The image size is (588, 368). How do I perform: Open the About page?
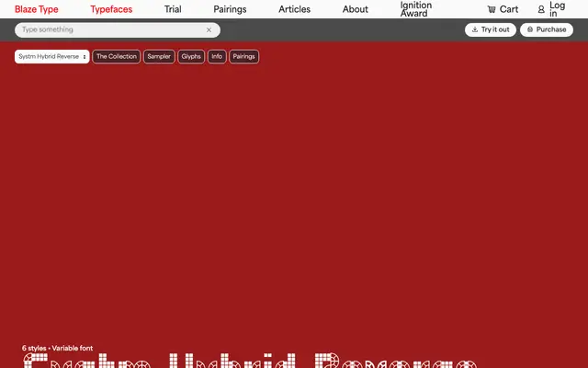(356, 9)
